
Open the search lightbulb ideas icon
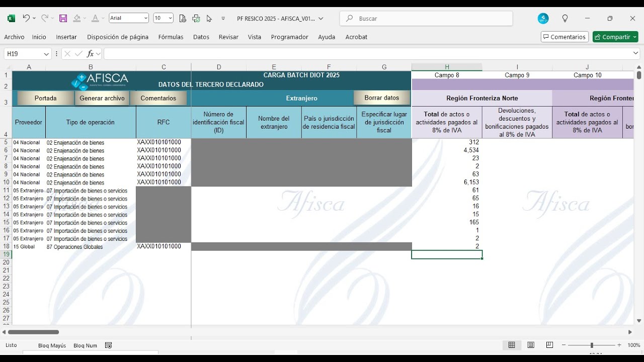[x=565, y=18]
